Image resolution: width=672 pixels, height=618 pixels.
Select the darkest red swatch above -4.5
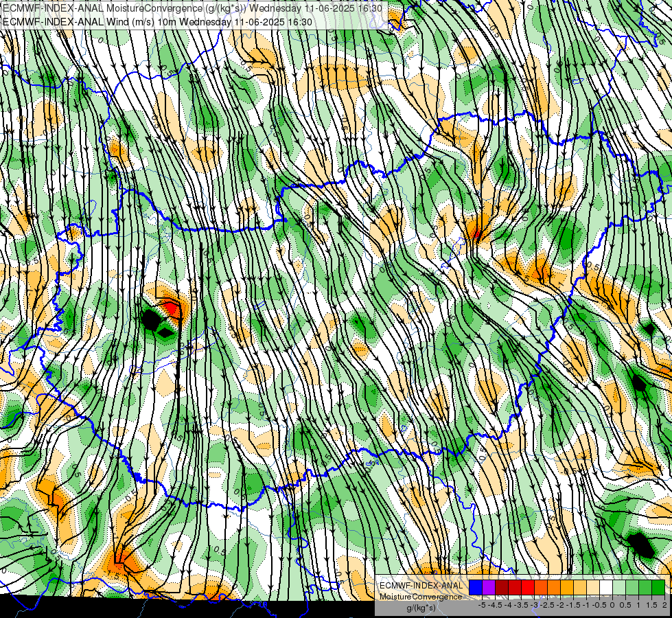pyautogui.click(x=502, y=587)
